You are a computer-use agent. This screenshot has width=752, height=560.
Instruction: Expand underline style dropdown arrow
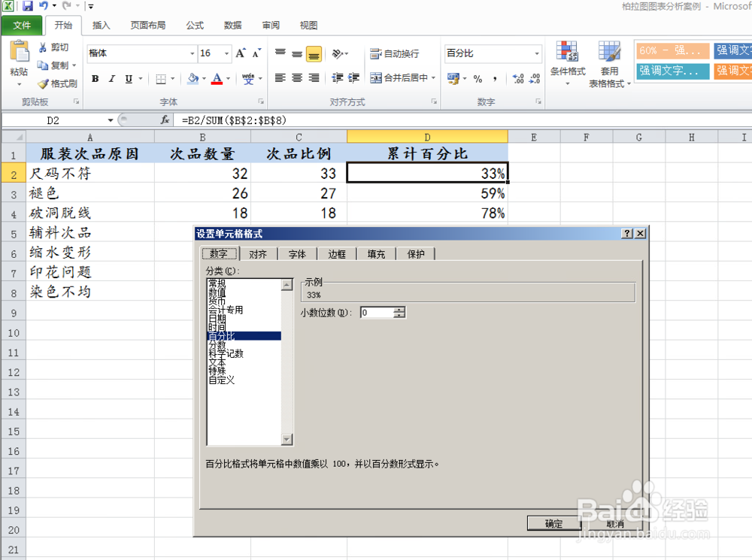tap(141, 79)
